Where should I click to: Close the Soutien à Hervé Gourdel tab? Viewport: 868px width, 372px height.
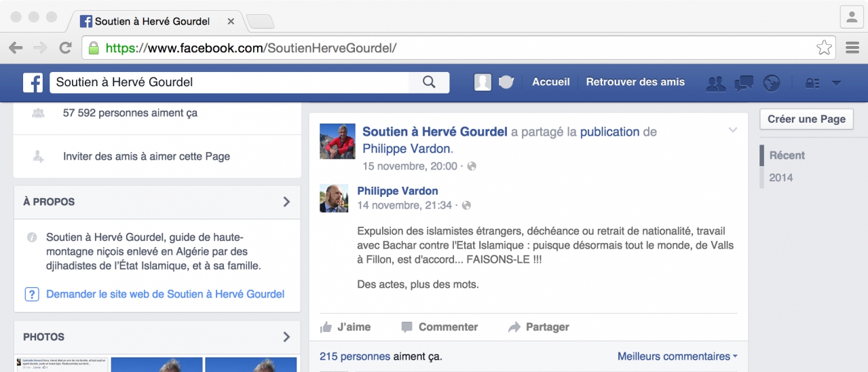click(x=231, y=21)
